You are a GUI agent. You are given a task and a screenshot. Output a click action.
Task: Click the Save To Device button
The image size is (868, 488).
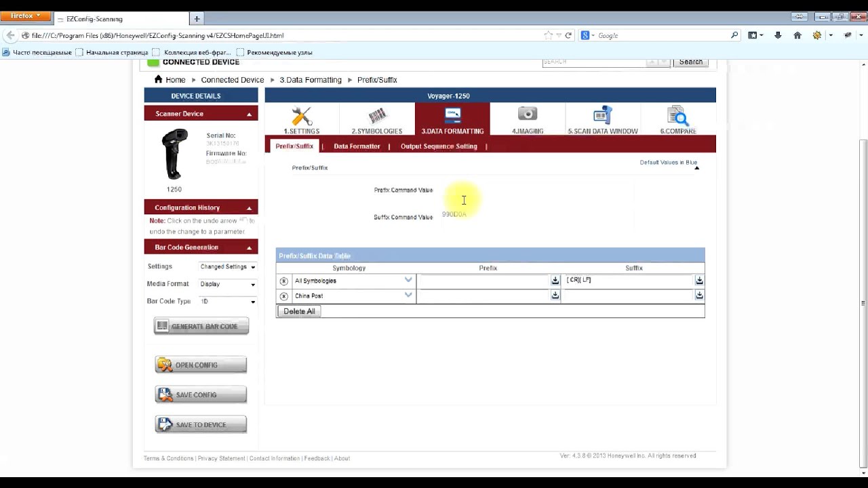pyautogui.click(x=201, y=424)
